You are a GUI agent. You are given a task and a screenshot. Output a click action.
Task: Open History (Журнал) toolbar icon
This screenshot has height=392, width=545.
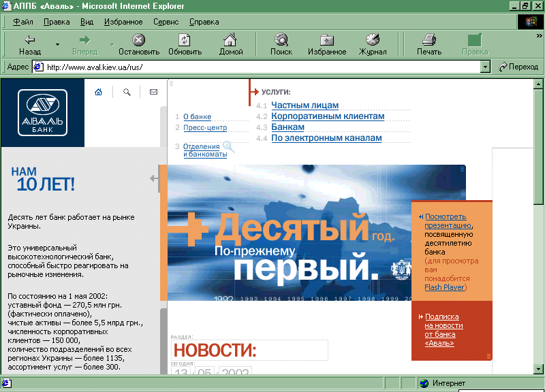pos(373,44)
